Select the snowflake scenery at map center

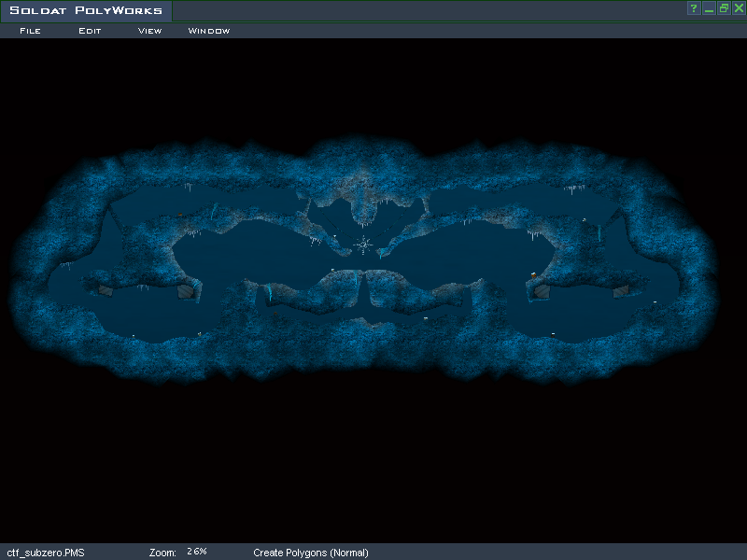(363, 245)
